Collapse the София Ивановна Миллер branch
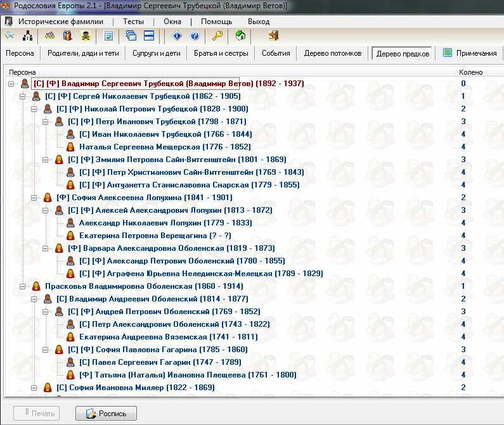This screenshot has height=425, width=504. [x=34, y=388]
